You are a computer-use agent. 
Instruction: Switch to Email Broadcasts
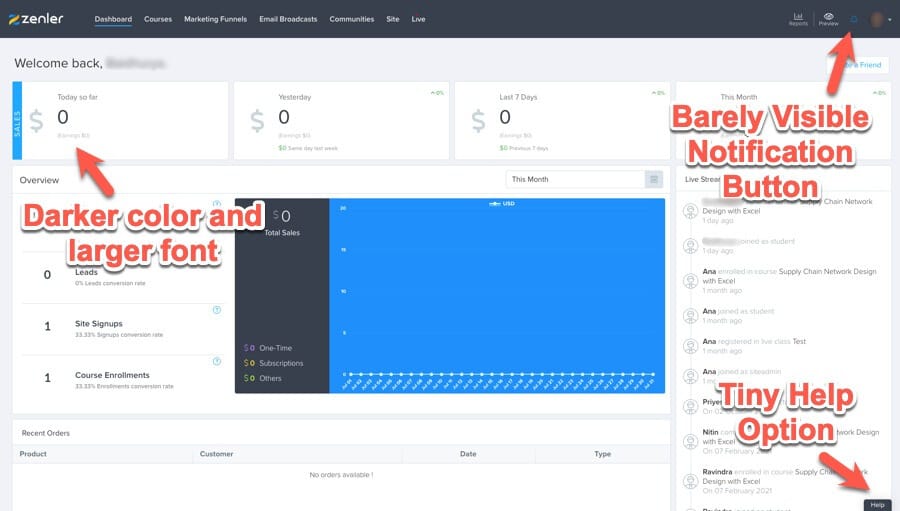[x=288, y=19]
